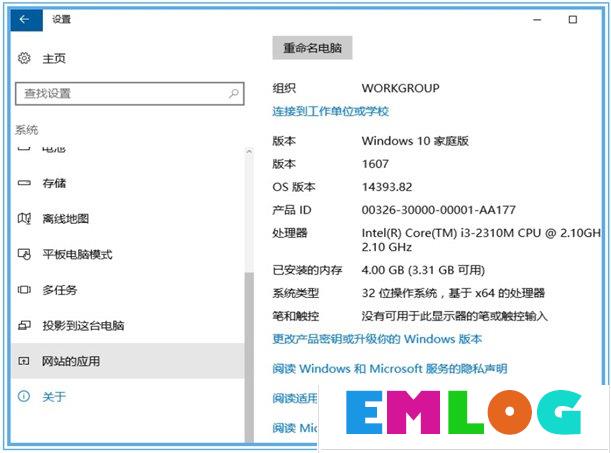
Task: Select the 离线地图 map icon
Action: (24, 219)
